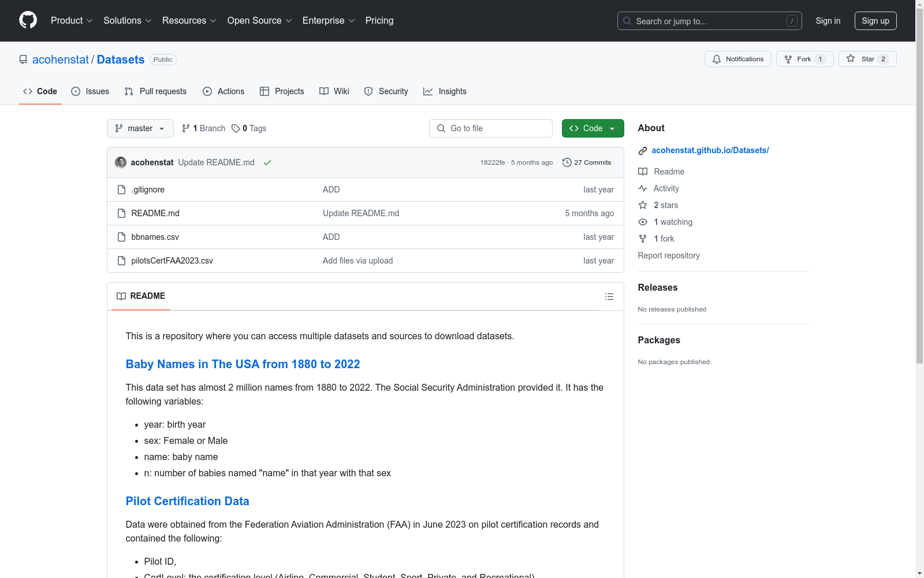Viewport: 924px width, 578px height.
Task: Open the Packages heading link
Action: (659, 340)
